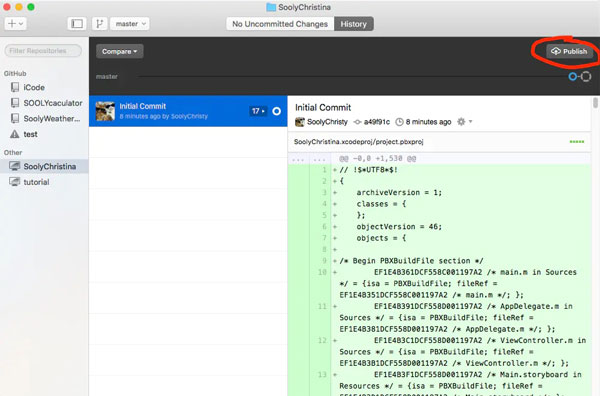Image resolution: width=600 pixels, height=396 pixels.
Task: Click the commit hash a49f91c
Action: [377, 122]
